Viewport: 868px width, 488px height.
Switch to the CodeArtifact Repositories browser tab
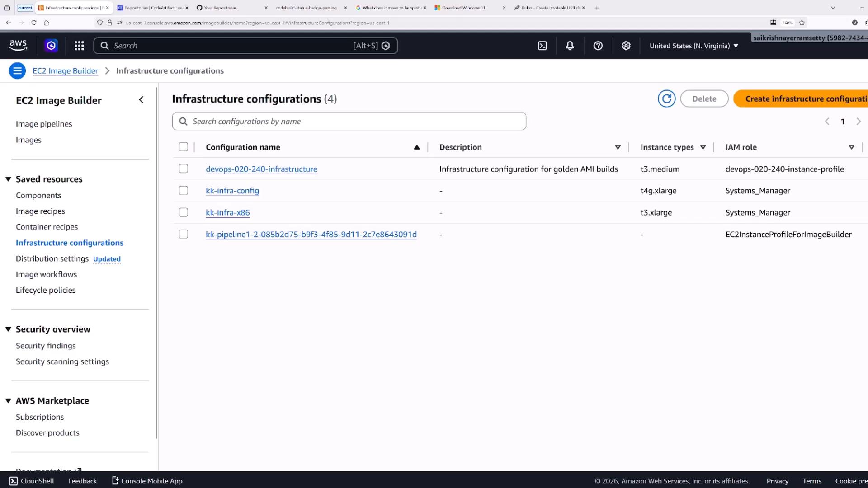(153, 8)
